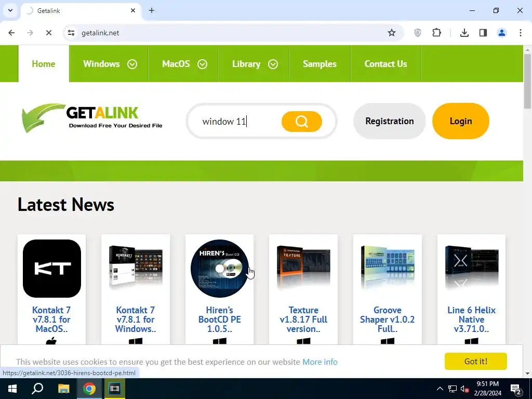Click the orange Login button

[x=461, y=121]
